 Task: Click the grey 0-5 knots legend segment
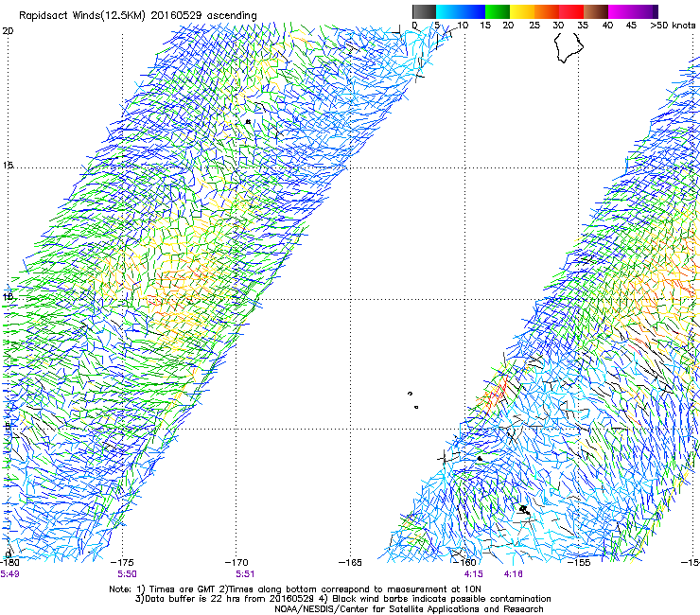click(x=424, y=11)
